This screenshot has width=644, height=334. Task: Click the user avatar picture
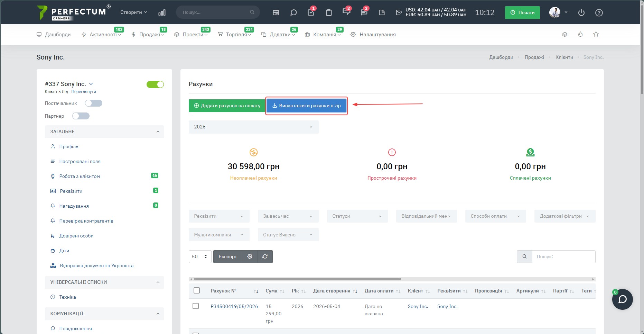555,12
